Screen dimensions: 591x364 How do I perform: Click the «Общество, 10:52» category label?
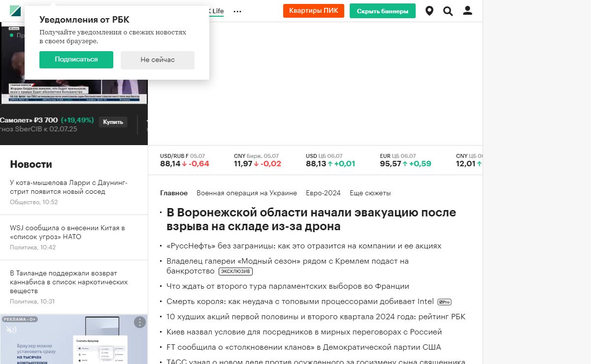[34, 202]
